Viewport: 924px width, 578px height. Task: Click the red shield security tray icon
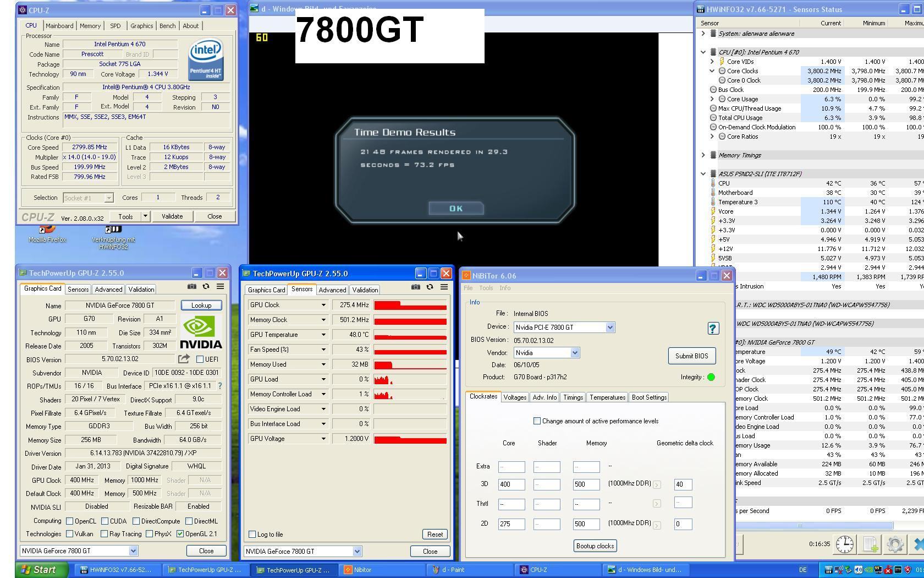pyautogui.click(x=908, y=570)
